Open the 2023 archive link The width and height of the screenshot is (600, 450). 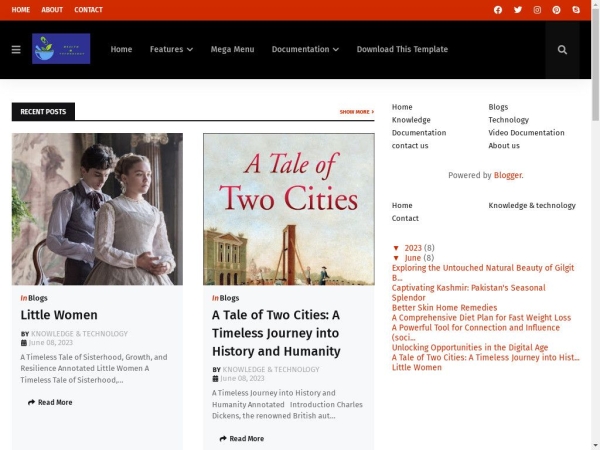[x=413, y=248]
